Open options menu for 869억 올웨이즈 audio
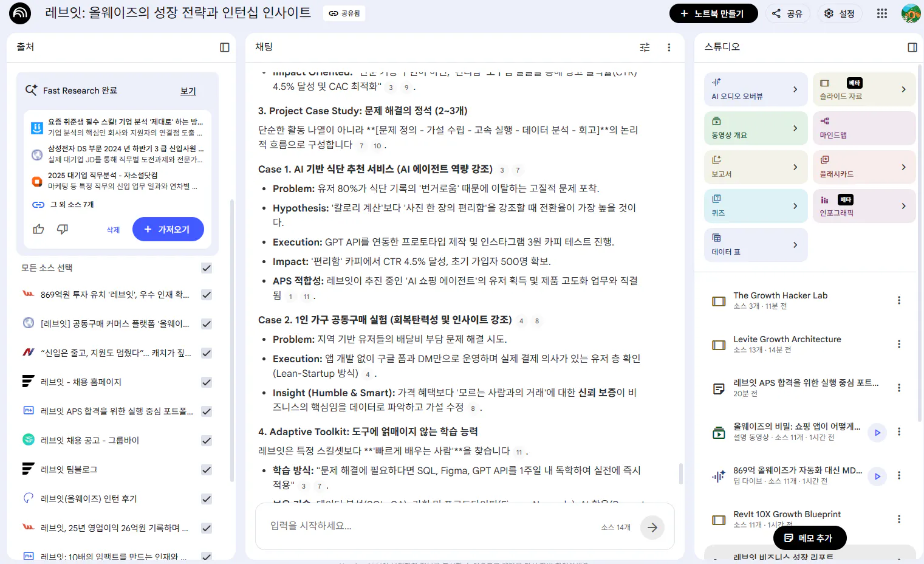 click(899, 475)
